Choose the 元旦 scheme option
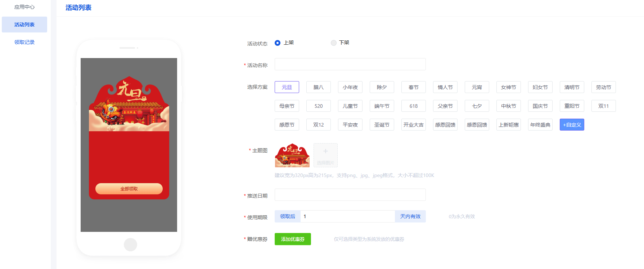The image size is (644, 269). tap(287, 87)
